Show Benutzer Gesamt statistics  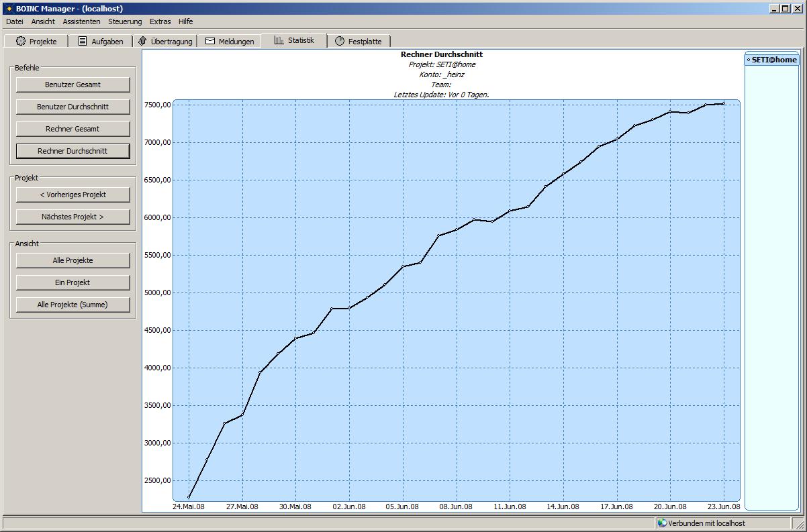coord(73,85)
